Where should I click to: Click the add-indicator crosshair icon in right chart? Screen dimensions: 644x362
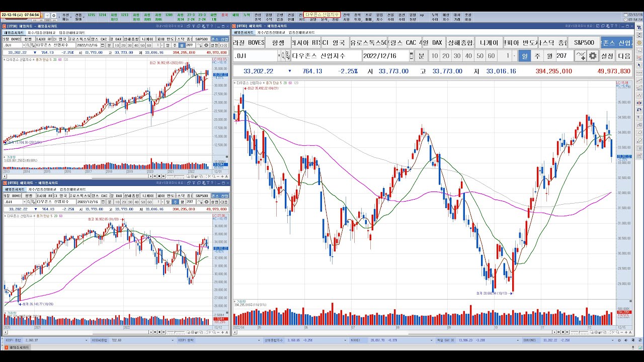[x=580, y=55]
